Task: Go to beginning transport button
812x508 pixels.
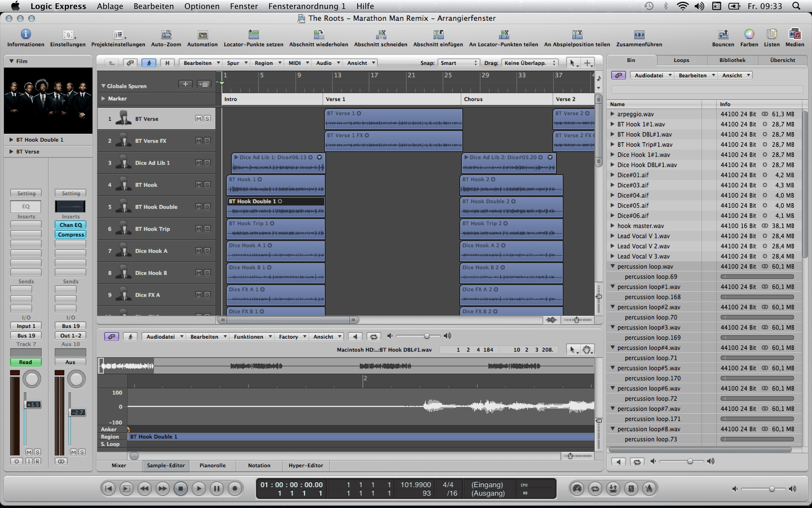Action: [108, 489]
